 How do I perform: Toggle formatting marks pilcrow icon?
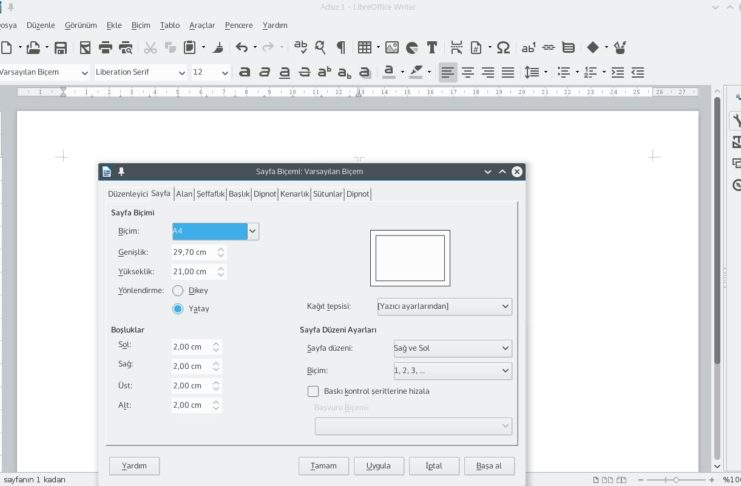(341, 47)
